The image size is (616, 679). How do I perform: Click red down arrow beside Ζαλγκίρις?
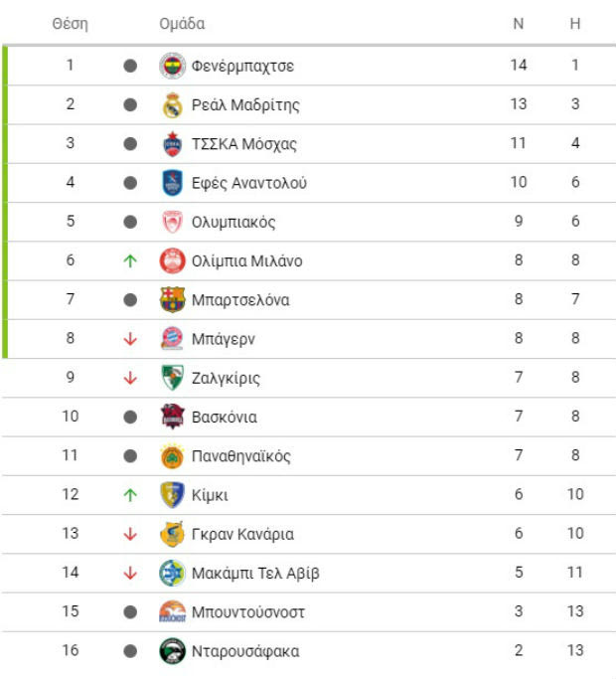coord(130,378)
